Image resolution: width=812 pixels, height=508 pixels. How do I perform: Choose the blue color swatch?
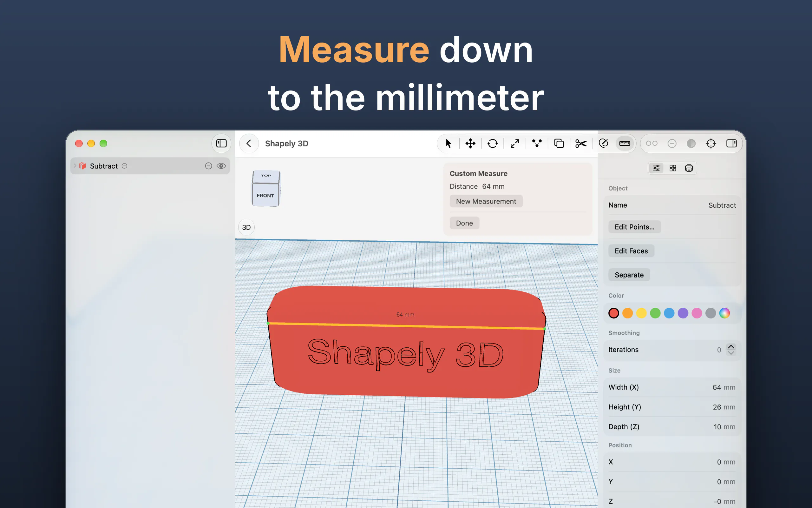(x=669, y=313)
